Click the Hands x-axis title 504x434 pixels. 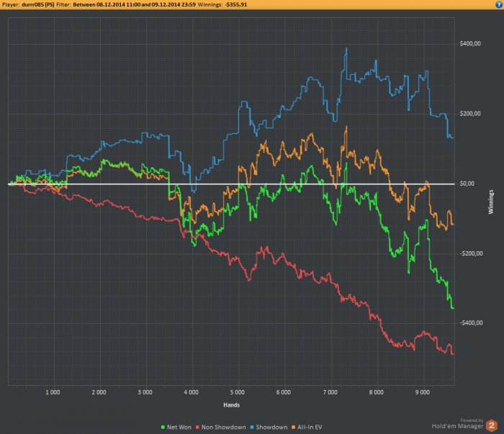(x=231, y=404)
